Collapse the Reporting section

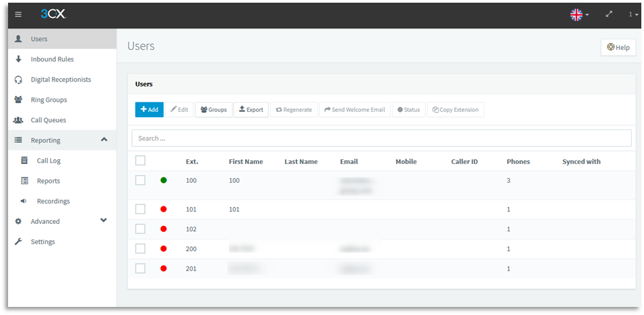coord(104,140)
